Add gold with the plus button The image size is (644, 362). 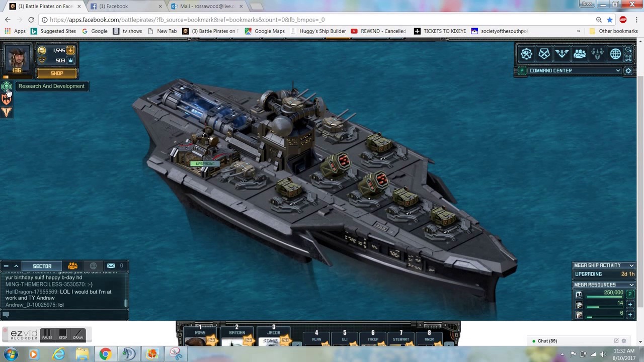(x=70, y=50)
